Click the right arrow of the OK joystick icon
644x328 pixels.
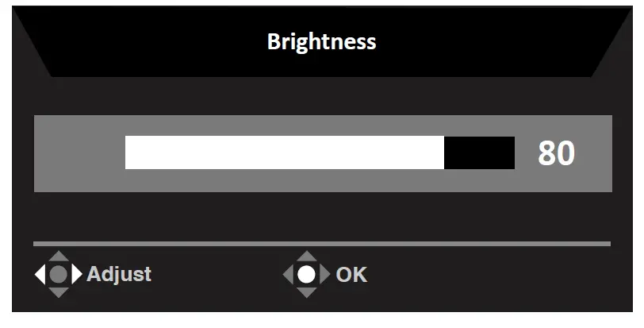325,275
